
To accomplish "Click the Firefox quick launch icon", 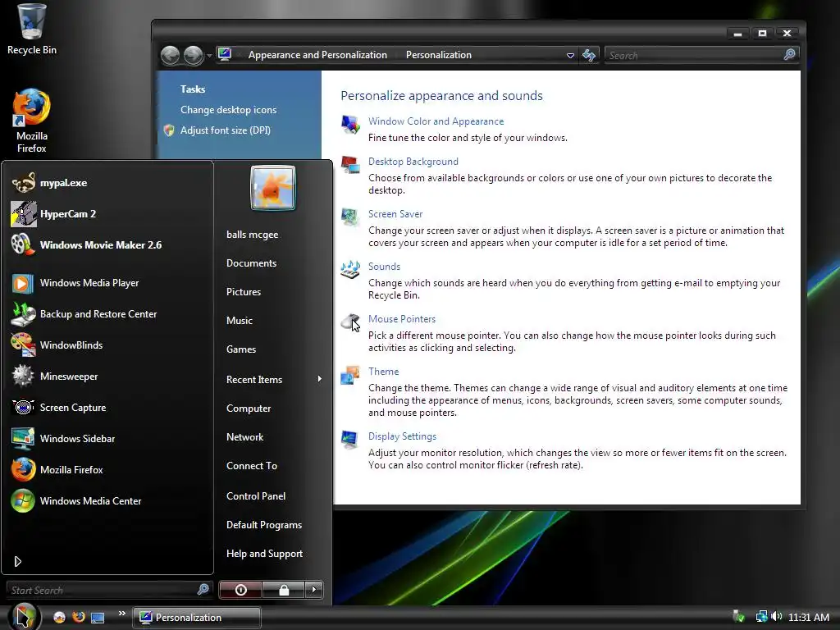I will [x=79, y=617].
